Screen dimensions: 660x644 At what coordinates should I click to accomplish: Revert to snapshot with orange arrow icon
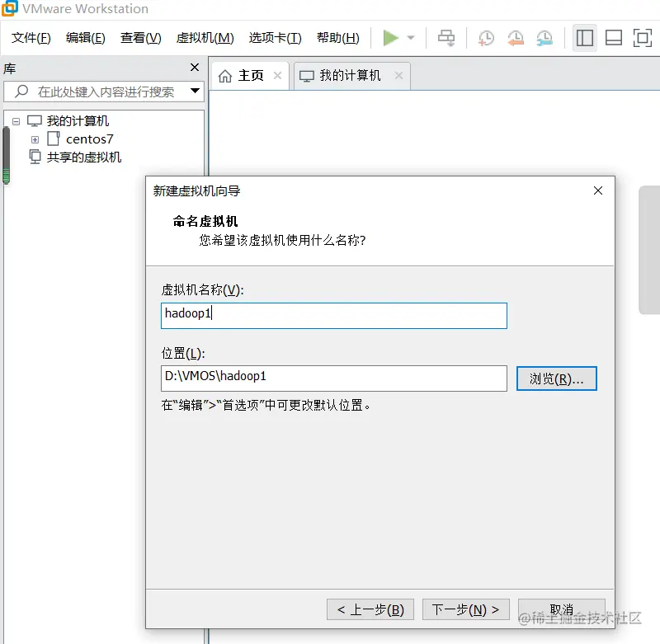(x=515, y=38)
